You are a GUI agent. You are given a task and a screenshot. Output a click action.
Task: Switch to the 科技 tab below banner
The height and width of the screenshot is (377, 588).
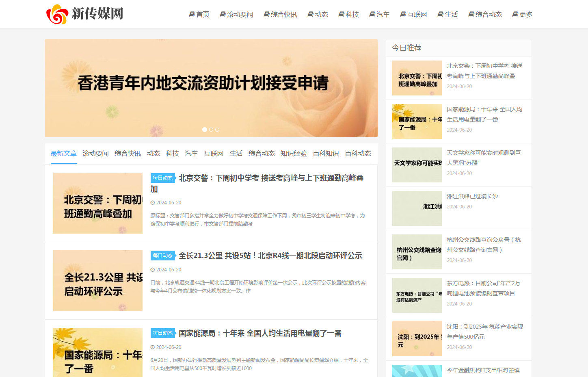(x=173, y=153)
